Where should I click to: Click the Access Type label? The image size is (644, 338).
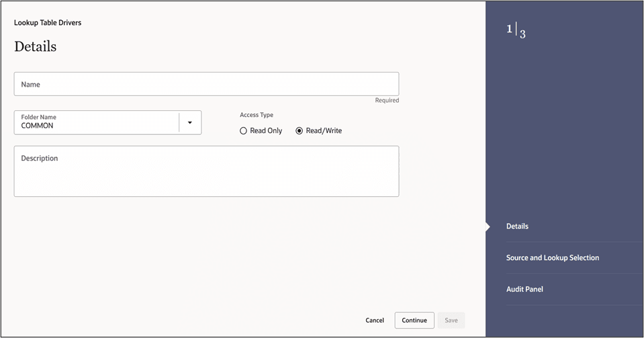click(x=257, y=115)
